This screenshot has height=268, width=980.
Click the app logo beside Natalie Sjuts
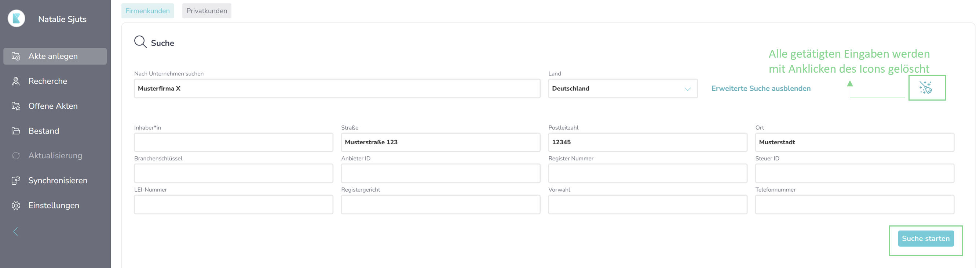click(x=17, y=18)
